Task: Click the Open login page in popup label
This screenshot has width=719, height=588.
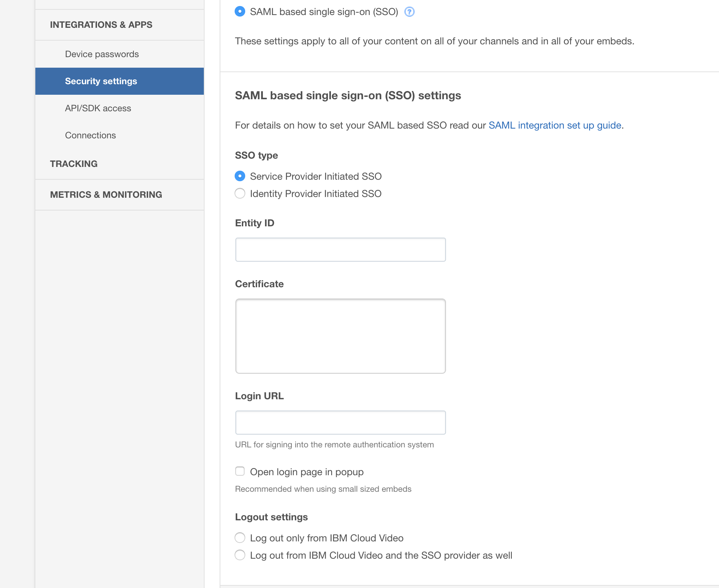Action: pyautogui.click(x=307, y=472)
